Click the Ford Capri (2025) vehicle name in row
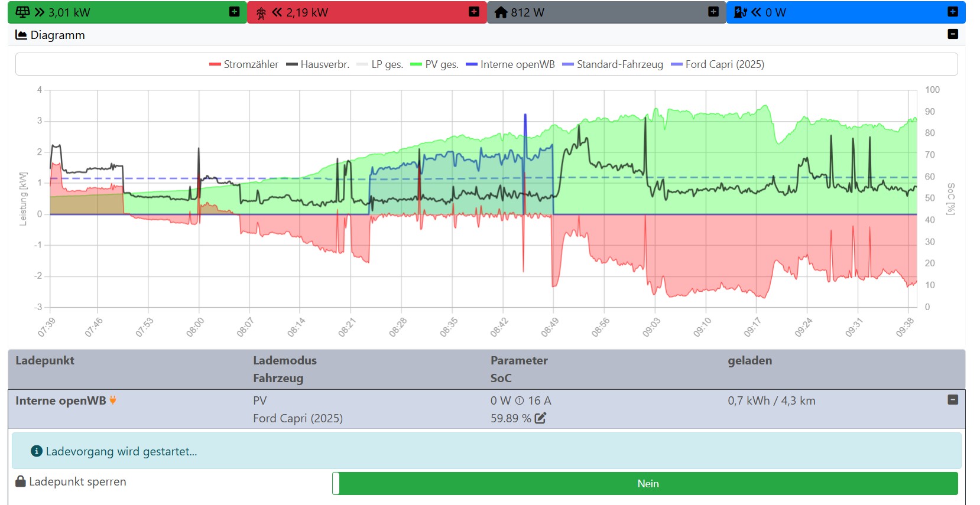This screenshot has height=505, width=980. click(x=297, y=418)
